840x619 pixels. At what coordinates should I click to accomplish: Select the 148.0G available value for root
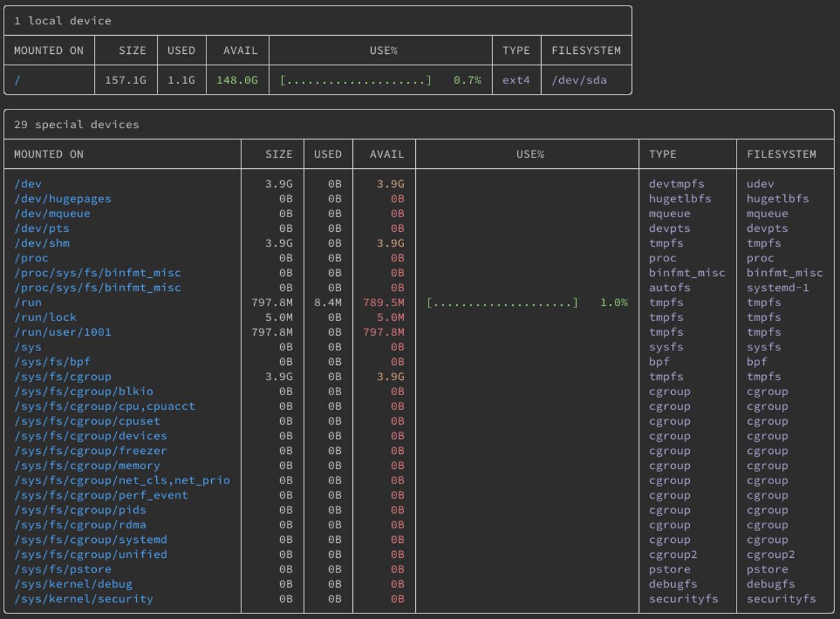(240, 79)
